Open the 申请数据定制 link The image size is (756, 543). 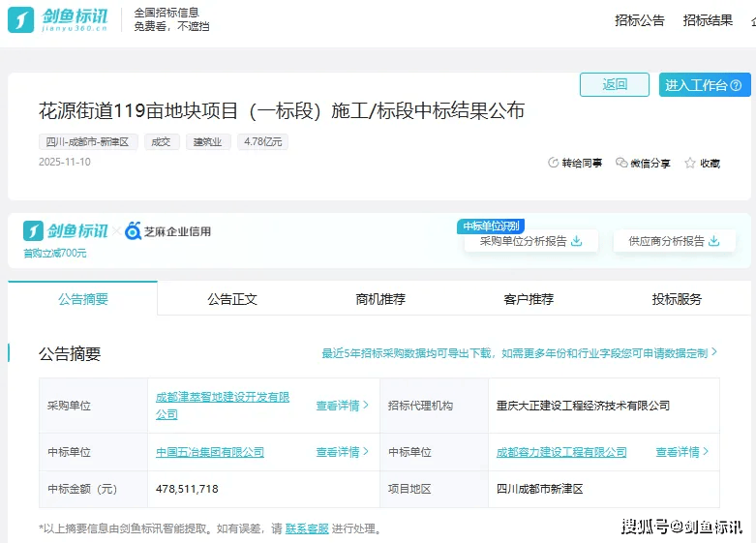pos(679,353)
